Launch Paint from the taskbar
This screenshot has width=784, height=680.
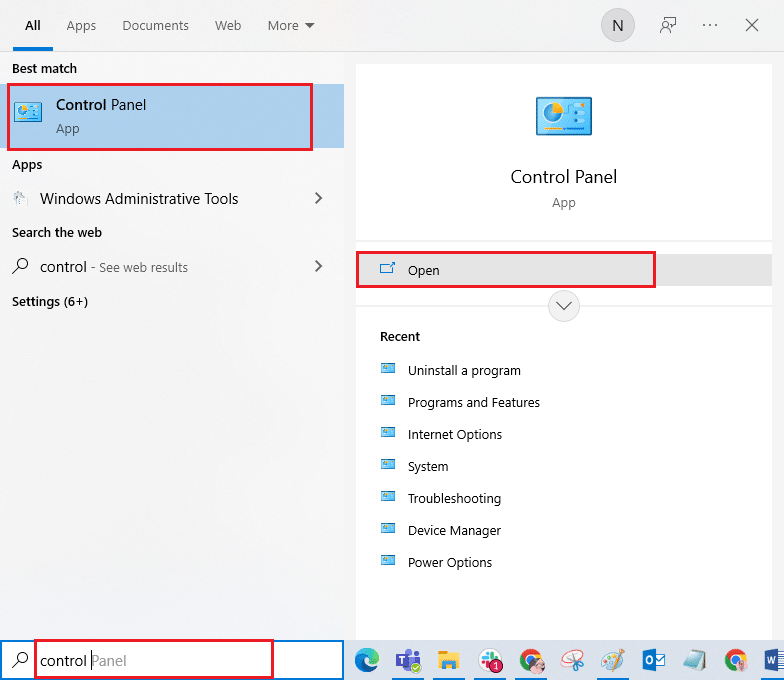(x=612, y=660)
